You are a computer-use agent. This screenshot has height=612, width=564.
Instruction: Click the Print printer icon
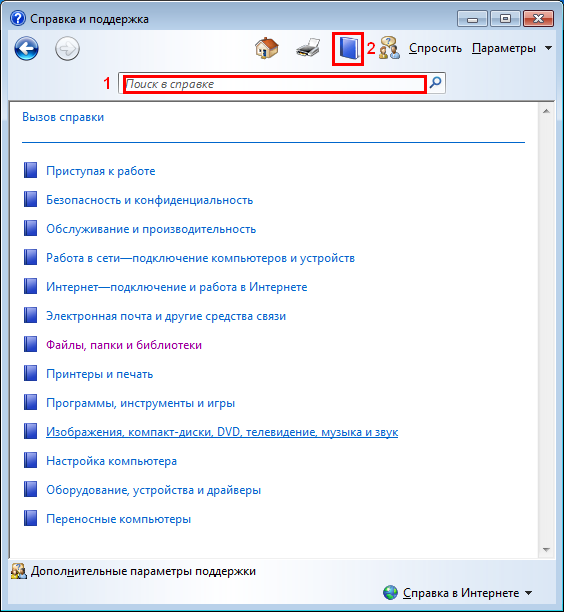click(308, 48)
